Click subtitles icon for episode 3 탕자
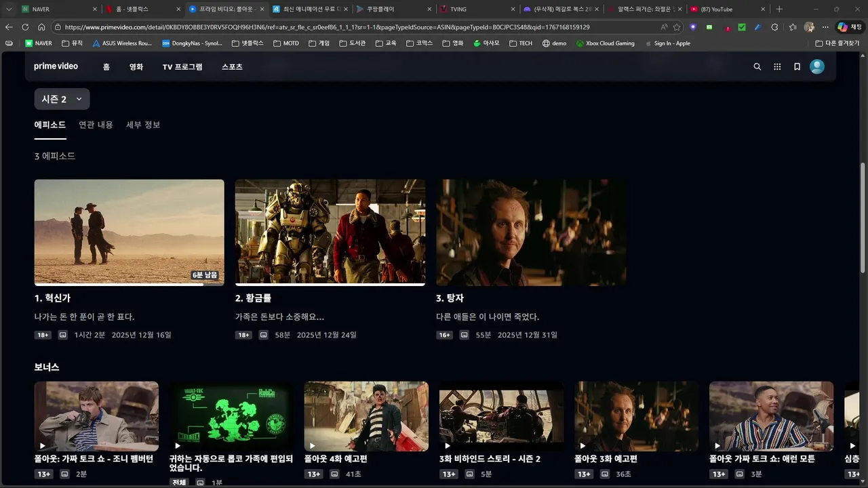 coord(465,335)
